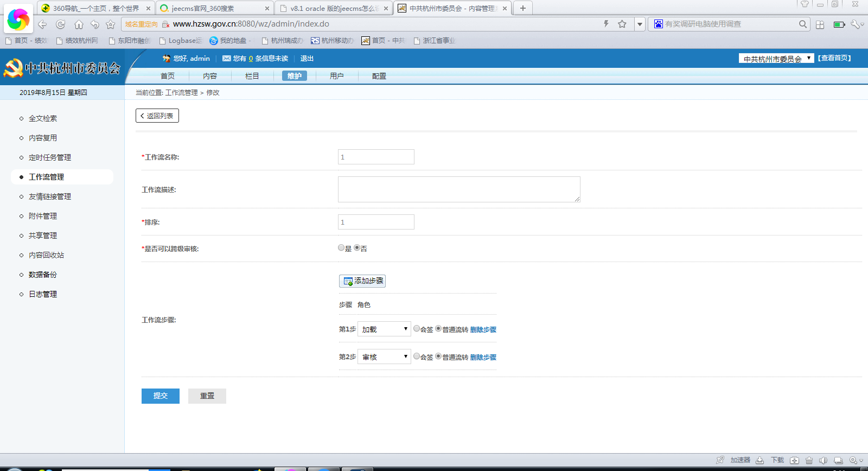This screenshot has width=868, height=471.
Task: Close the 360导航 tab
Action: [x=148, y=8]
